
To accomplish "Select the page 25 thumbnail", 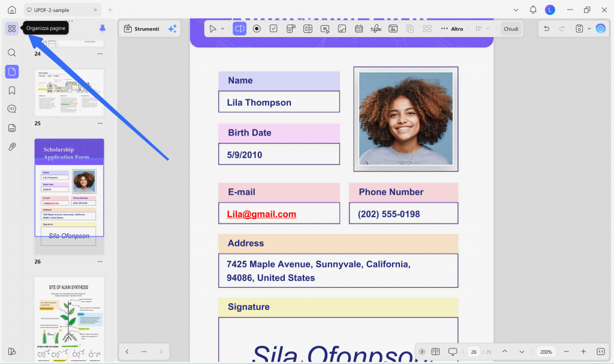I will point(70,92).
